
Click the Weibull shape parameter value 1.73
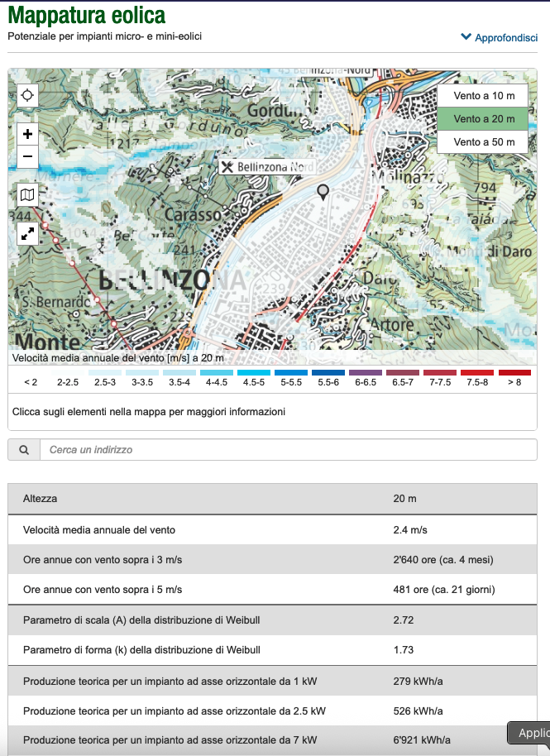(404, 650)
